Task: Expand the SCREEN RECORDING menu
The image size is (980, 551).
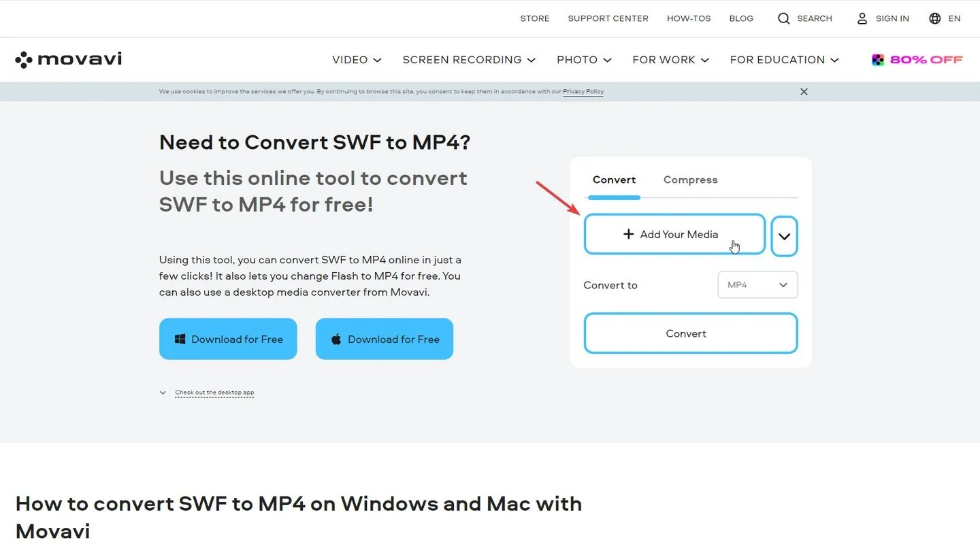Action: point(469,60)
